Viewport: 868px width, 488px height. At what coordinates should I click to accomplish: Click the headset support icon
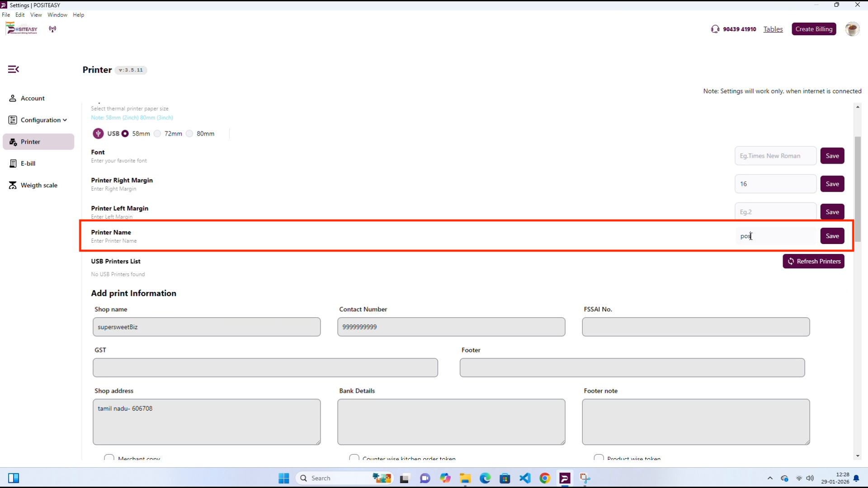point(715,29)
